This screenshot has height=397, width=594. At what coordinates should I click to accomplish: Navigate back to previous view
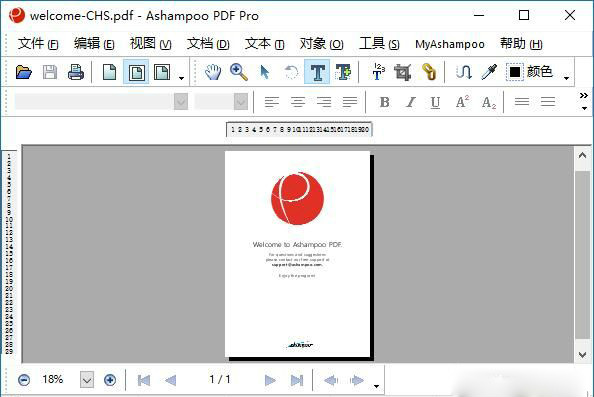point(331,380)
